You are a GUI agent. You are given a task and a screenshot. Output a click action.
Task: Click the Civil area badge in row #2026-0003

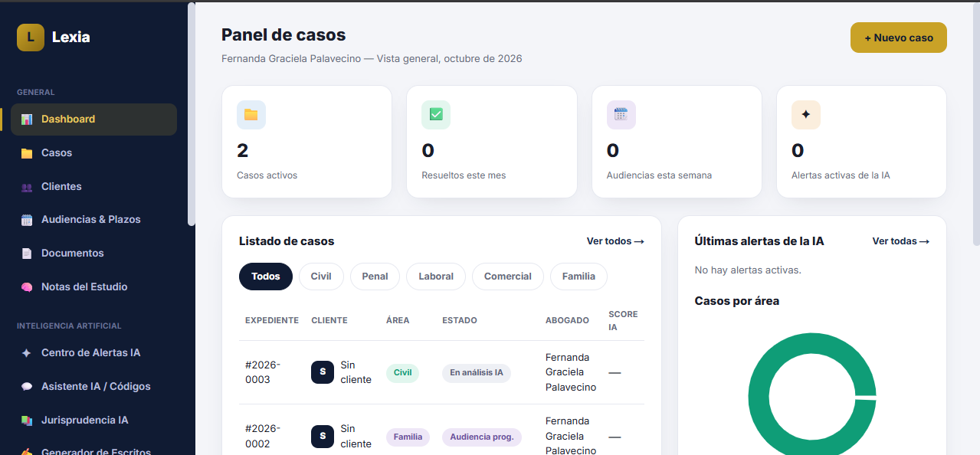402,373
